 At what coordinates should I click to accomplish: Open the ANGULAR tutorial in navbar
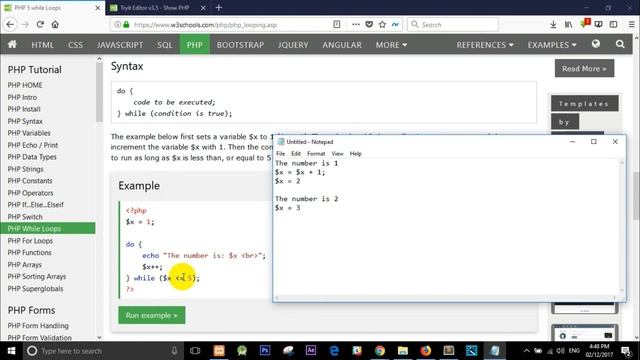[x=342, y=44]
